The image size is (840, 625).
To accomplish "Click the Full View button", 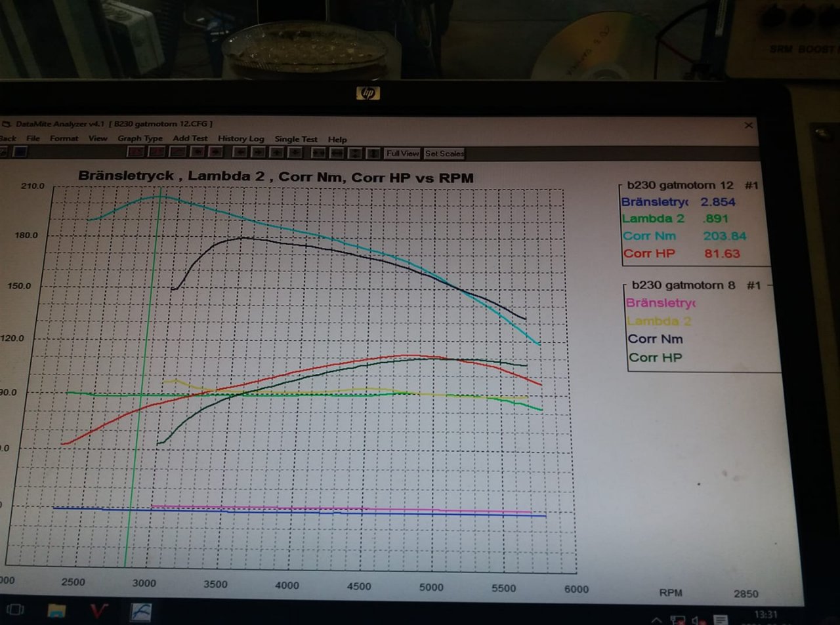I will (402, 153).
